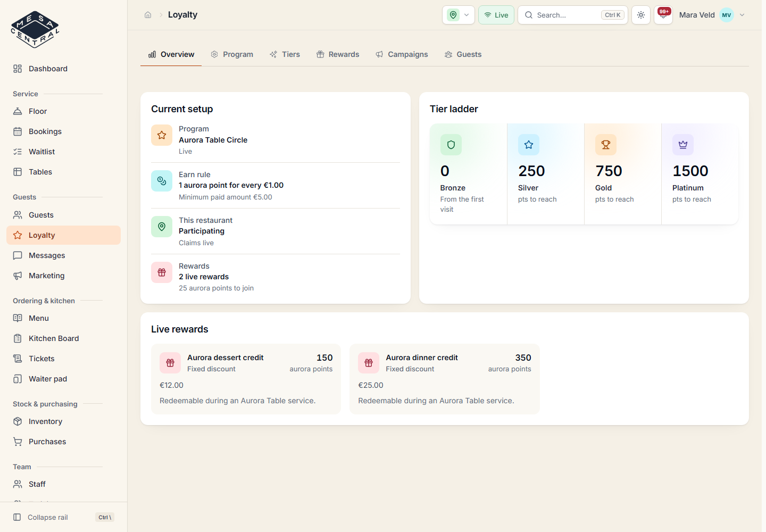
Task: Open the Rewards tab
Action: [338, 54]
